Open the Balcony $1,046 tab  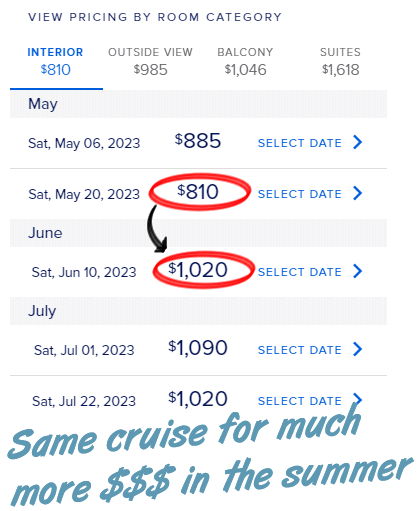(245, 62)
